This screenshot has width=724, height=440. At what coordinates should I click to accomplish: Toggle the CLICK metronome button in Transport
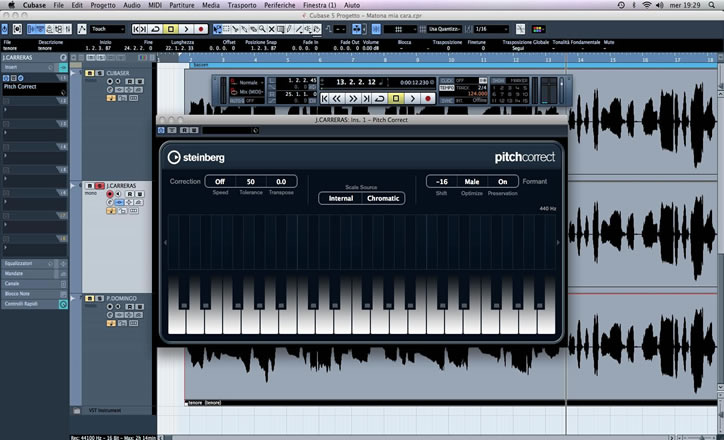(446, 81)
